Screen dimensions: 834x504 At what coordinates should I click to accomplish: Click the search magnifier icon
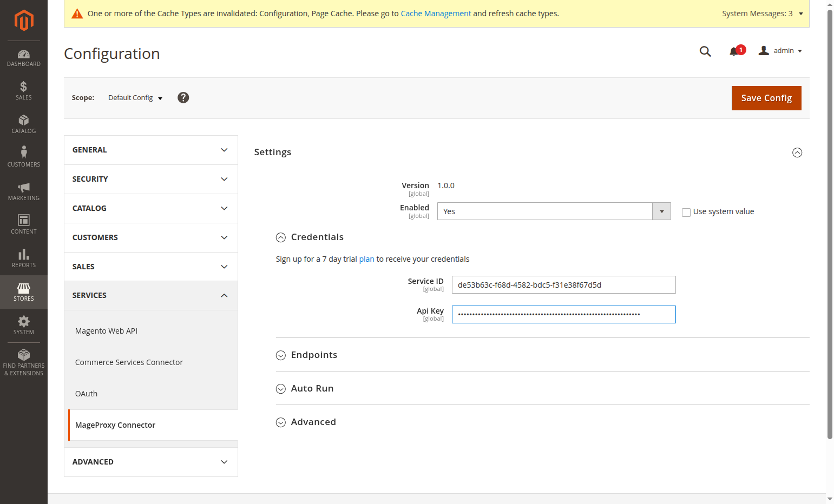[705, 51]
